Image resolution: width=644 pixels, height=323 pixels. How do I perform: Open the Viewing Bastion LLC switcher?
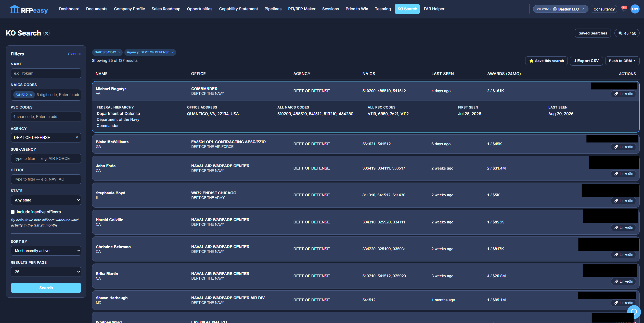click(x=560, y=9)
